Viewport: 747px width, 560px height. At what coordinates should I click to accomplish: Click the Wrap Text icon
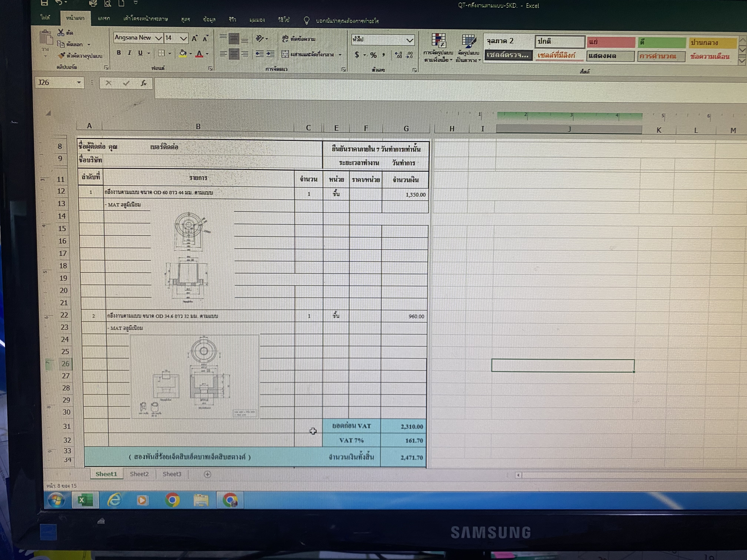285,39
